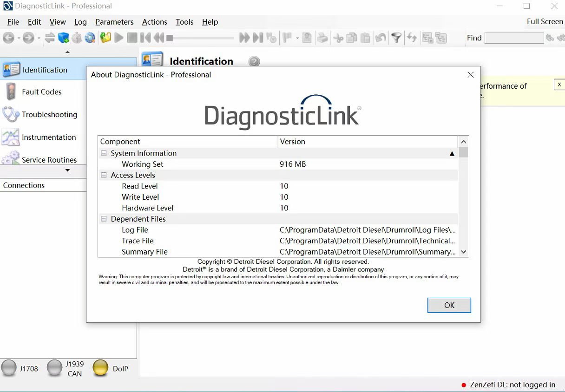This screenshot has height=392, width=565.
Task: Click the Component column header
Action: point(188,142)
